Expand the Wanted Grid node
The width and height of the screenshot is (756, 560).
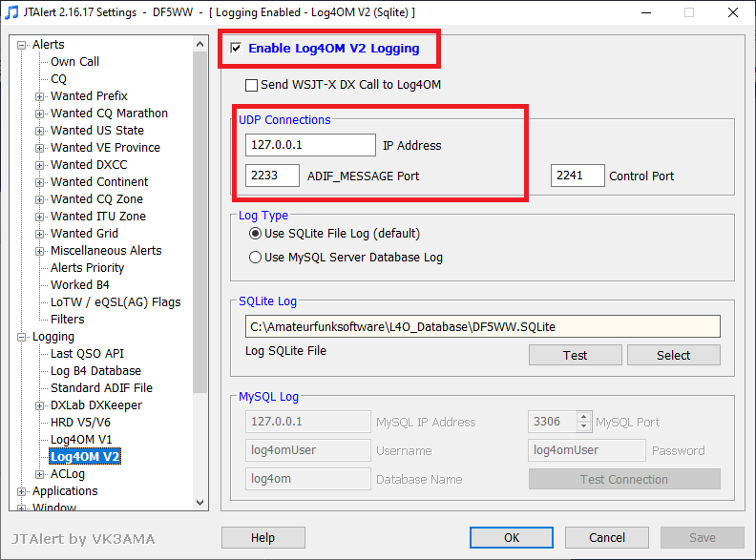tap(39, 234)
